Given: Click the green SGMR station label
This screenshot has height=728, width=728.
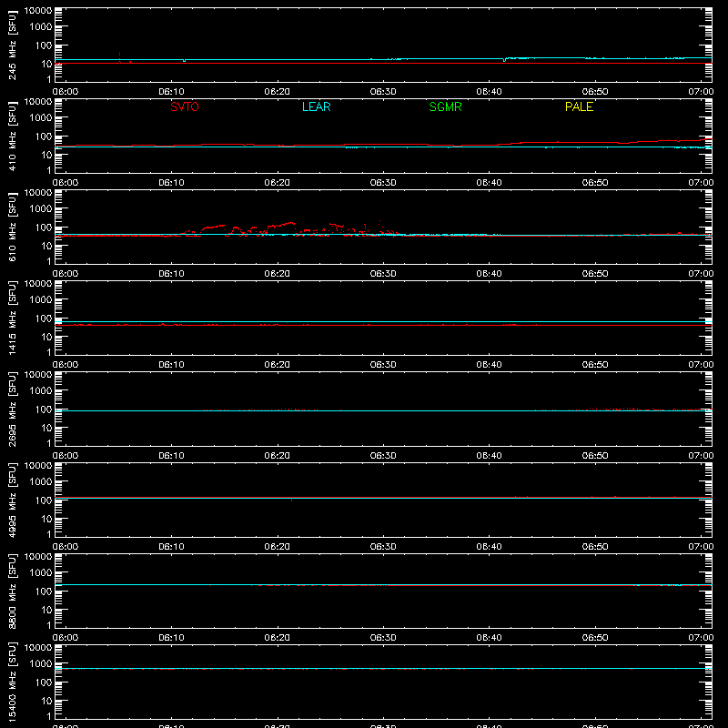Looking at the screenshot, I should click(445, 106).
